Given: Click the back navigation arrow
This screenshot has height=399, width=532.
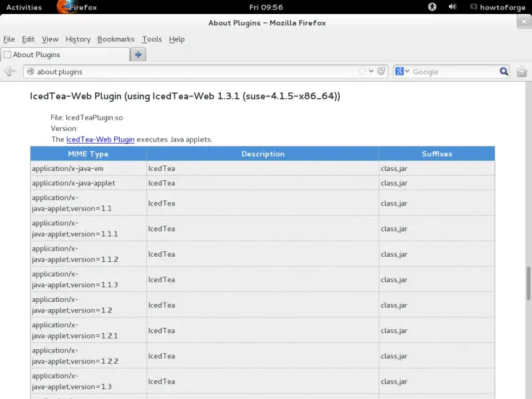Looking at the screenshot, I should click(x=10, y=71).
